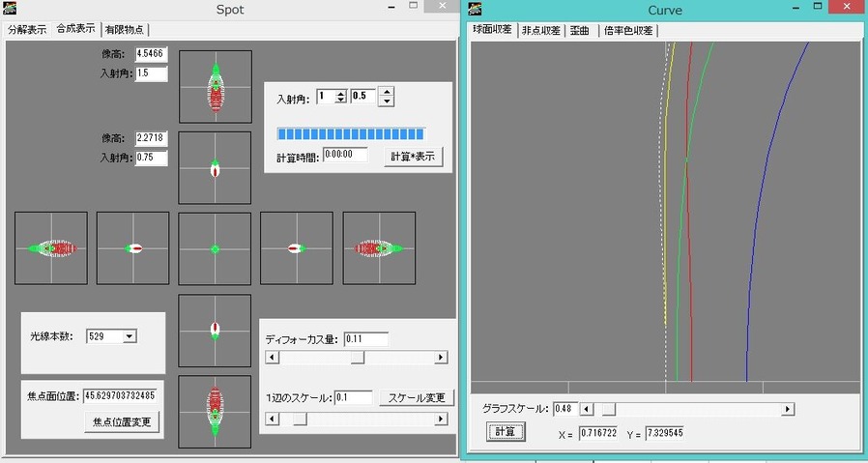868x463 pixels.
Task: Click the グラフスケール slider thumb
Action: [608, 409]
